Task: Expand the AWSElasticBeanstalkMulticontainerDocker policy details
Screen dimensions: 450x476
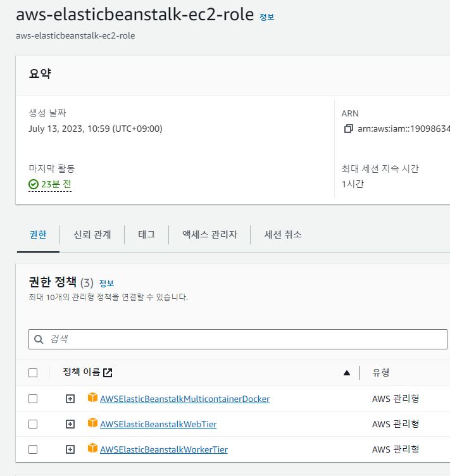Action: pyautogui.click(x=70, y=399)
